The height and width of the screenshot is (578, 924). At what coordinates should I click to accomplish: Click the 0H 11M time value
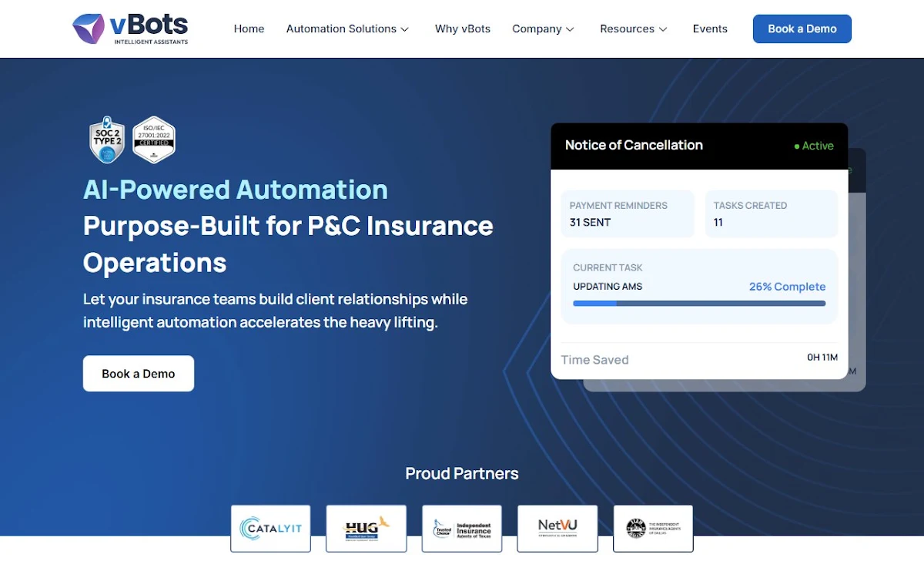click(x=822, y=357)
